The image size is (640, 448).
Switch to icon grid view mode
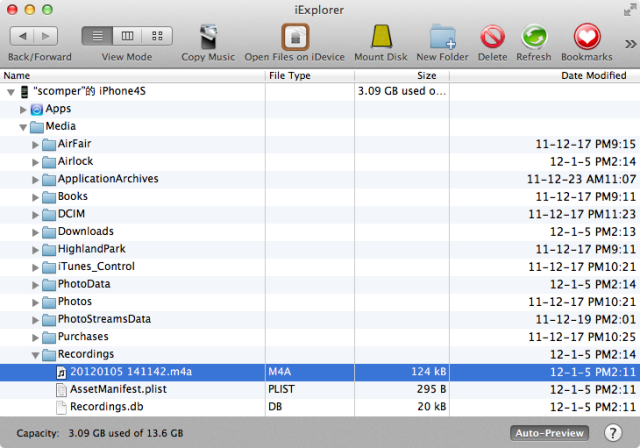coord(157,36)
